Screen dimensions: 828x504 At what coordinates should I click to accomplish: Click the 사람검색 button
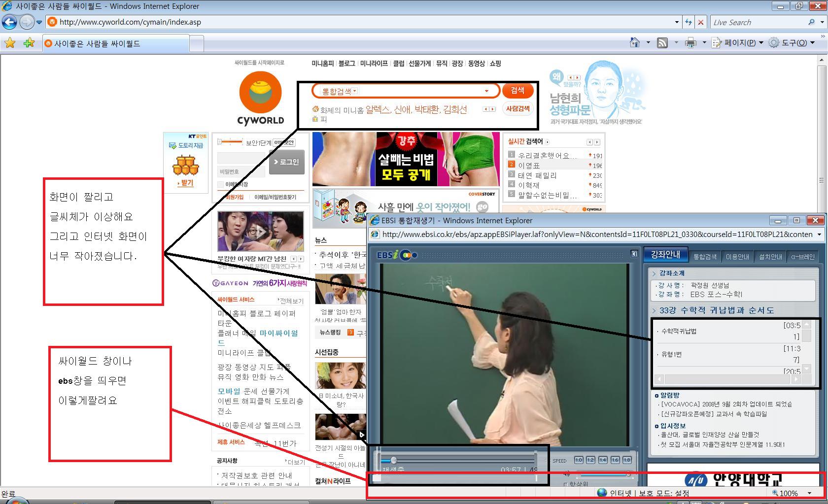coord(518,108)
